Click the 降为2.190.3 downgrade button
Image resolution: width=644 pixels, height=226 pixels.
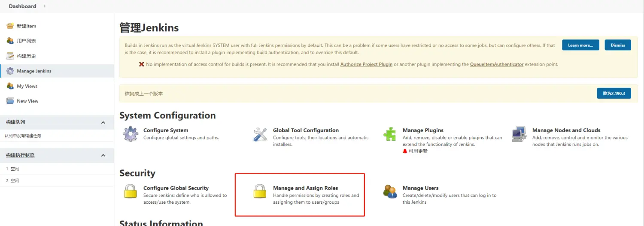tap(614, 93)
